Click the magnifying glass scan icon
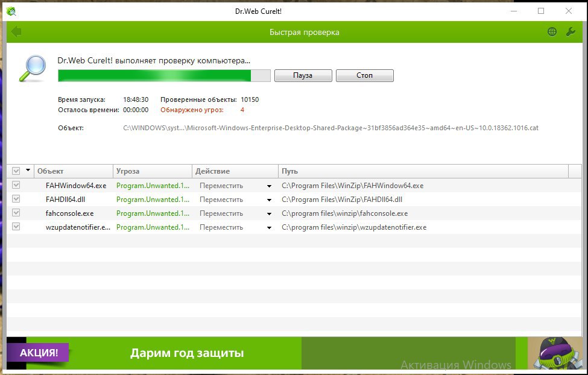 (x=33, y=68)
